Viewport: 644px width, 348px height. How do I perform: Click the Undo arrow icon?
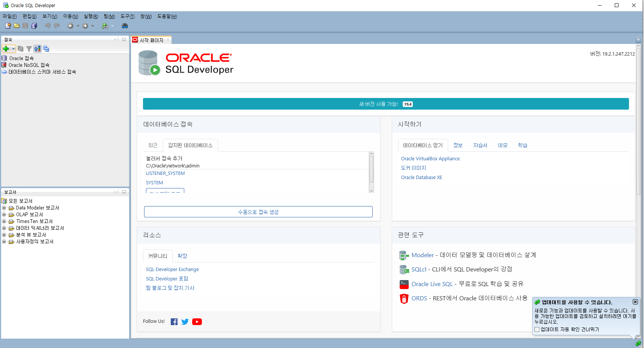(x=48, y=26)
